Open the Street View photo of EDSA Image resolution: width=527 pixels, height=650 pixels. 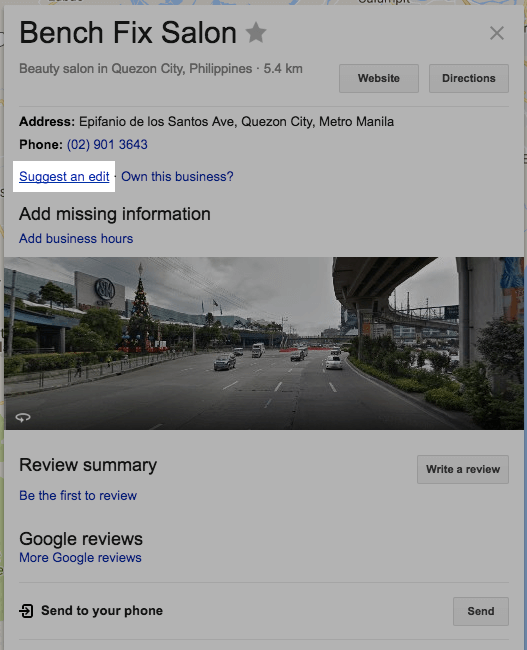pos(264,343)
